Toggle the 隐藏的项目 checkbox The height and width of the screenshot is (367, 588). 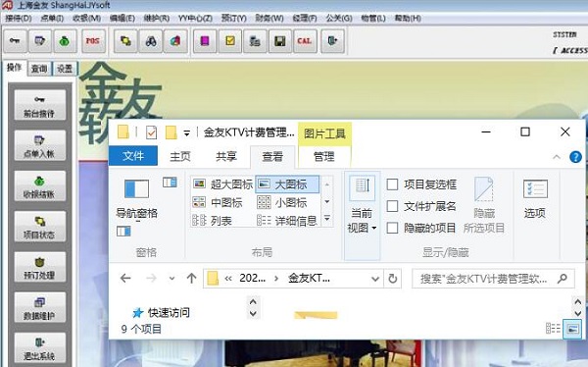coord(392,228)
